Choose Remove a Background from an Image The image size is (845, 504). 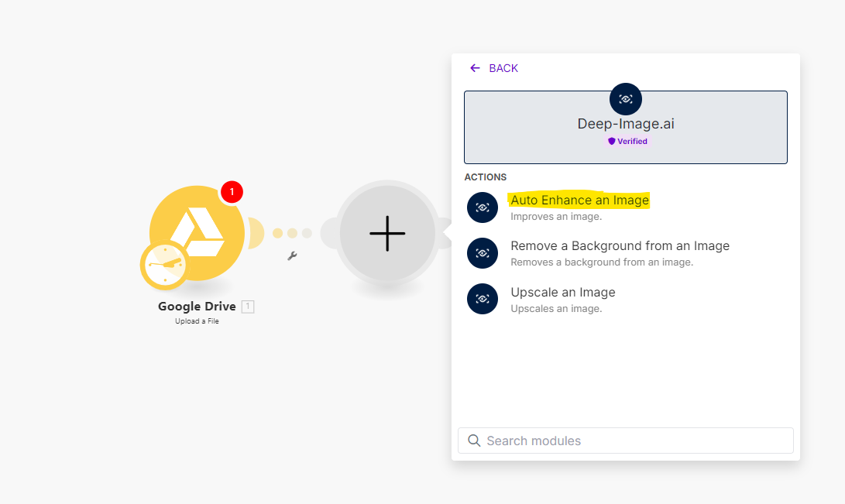pos(620,245)
